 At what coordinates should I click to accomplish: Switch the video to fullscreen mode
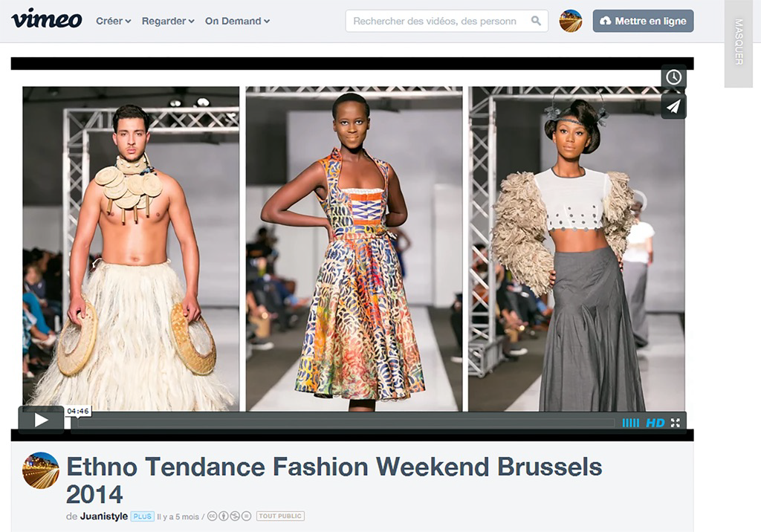tap(676, 423)
